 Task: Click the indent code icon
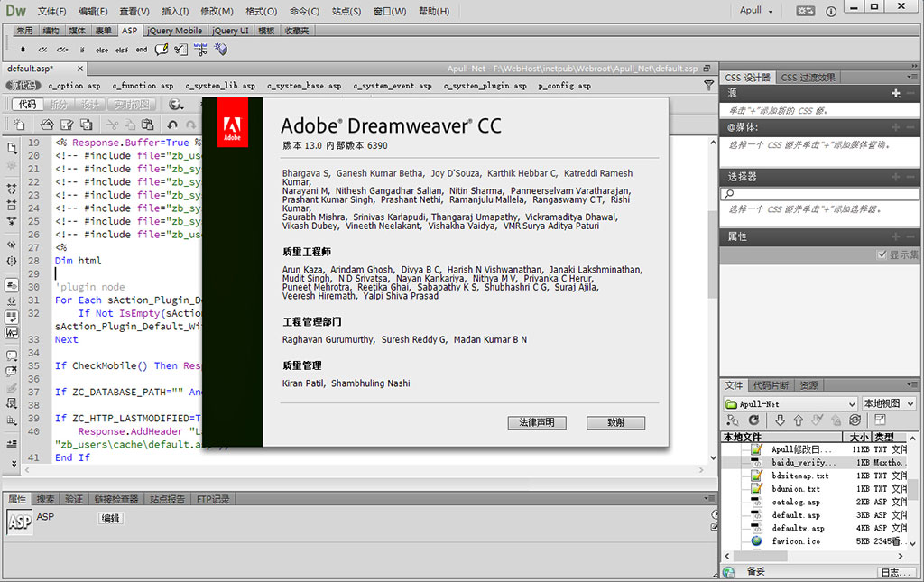click(x=12, y=444)
